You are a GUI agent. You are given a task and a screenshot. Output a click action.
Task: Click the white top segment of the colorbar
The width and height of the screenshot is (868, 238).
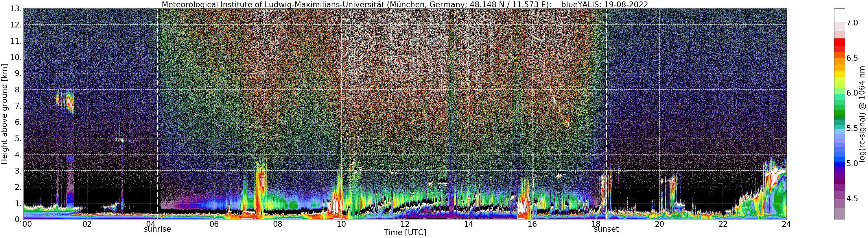tap(839, 15)
